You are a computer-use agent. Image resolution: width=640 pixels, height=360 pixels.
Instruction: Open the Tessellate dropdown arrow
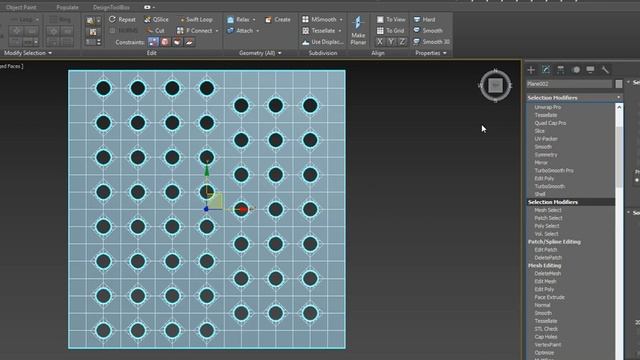[340, 31]
